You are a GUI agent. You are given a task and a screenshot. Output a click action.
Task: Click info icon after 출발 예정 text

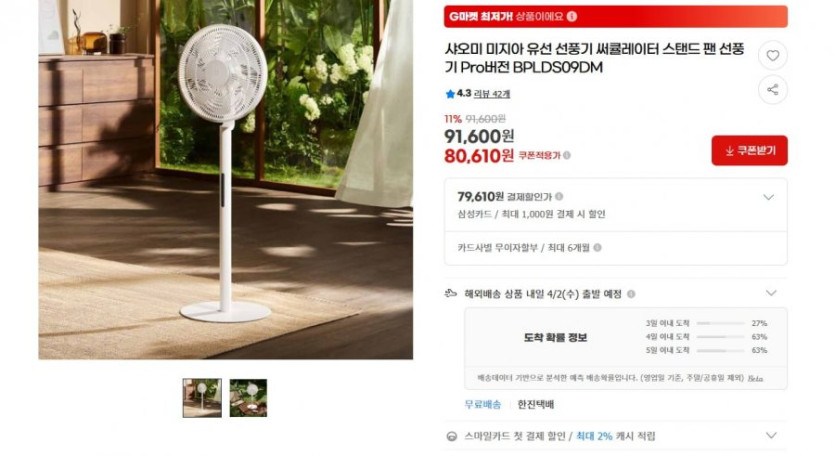[x=631, y=294]
